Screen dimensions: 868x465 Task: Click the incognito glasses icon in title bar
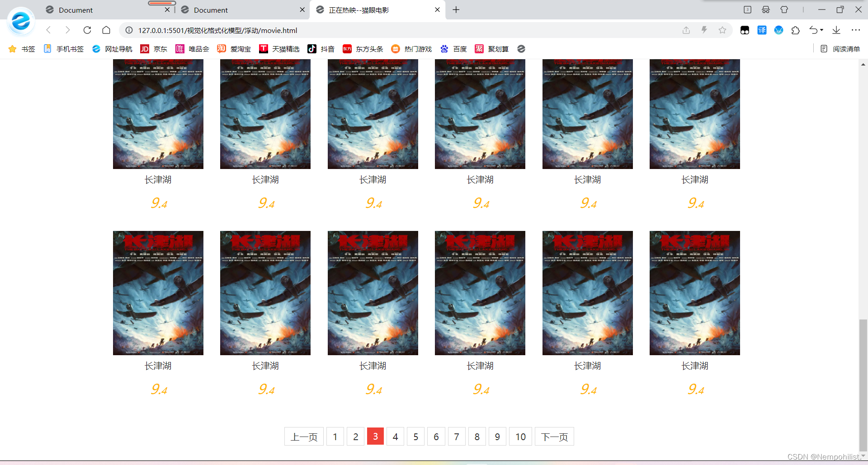[x=766, y=9]
